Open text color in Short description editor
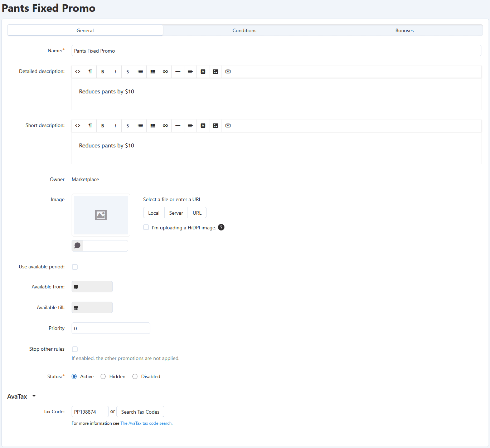The height and width of the screenshot is (448, 490). point(203,126)
